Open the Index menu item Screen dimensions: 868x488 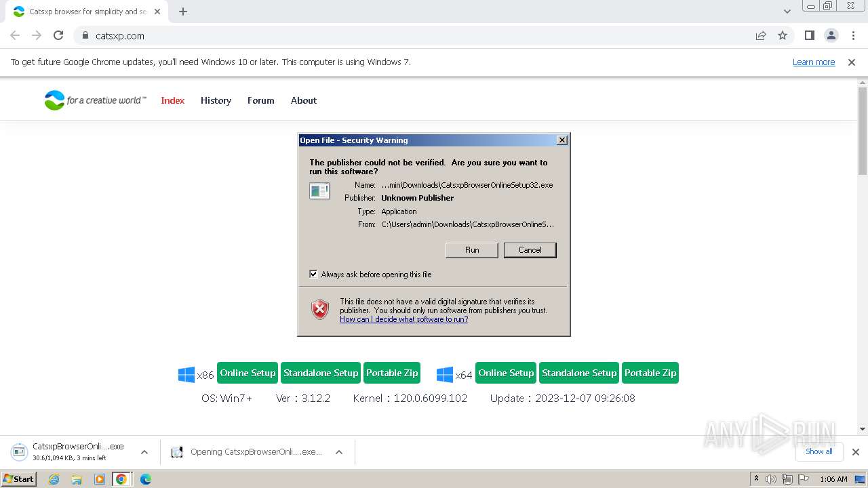pos(173,100)
